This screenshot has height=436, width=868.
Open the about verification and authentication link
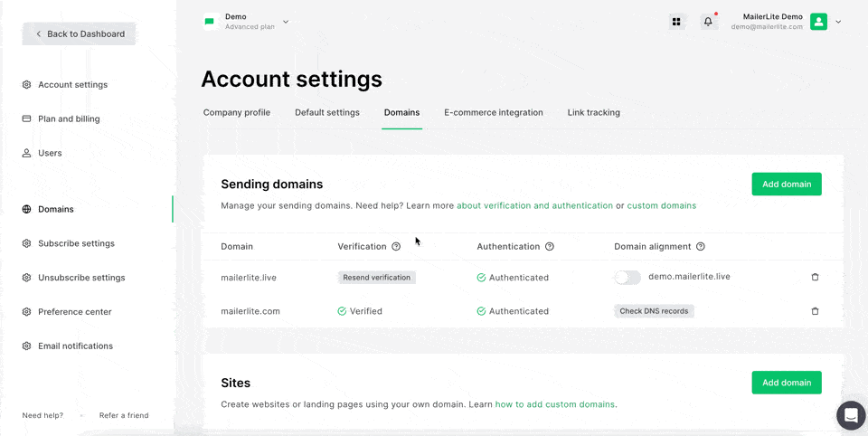[534, 206]
